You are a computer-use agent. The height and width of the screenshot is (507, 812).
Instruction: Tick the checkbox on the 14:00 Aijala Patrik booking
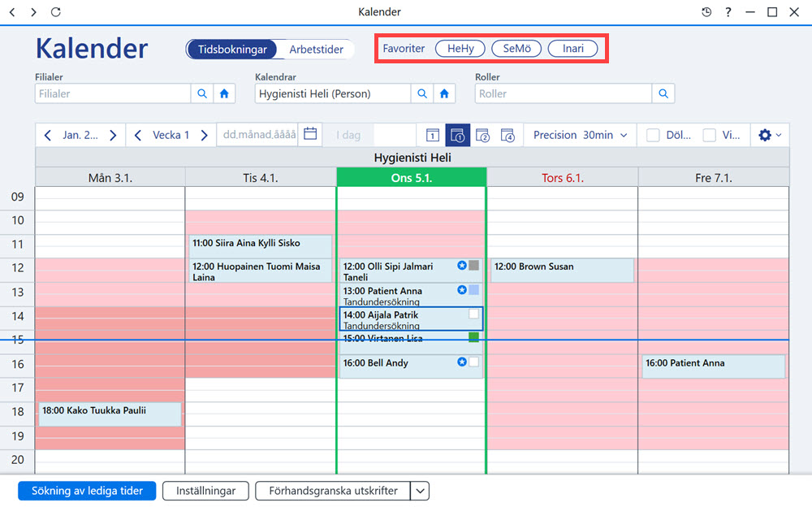[473, 314]
